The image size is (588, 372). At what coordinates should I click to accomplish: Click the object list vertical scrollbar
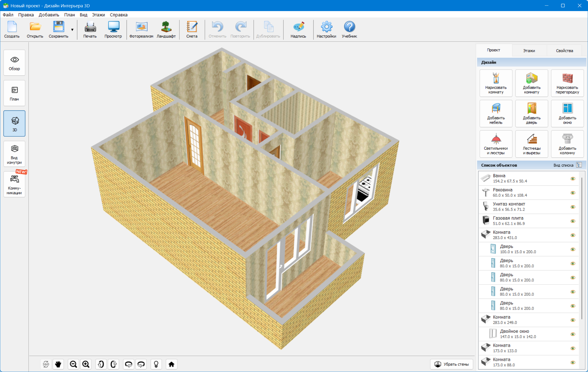pos(582,244)
